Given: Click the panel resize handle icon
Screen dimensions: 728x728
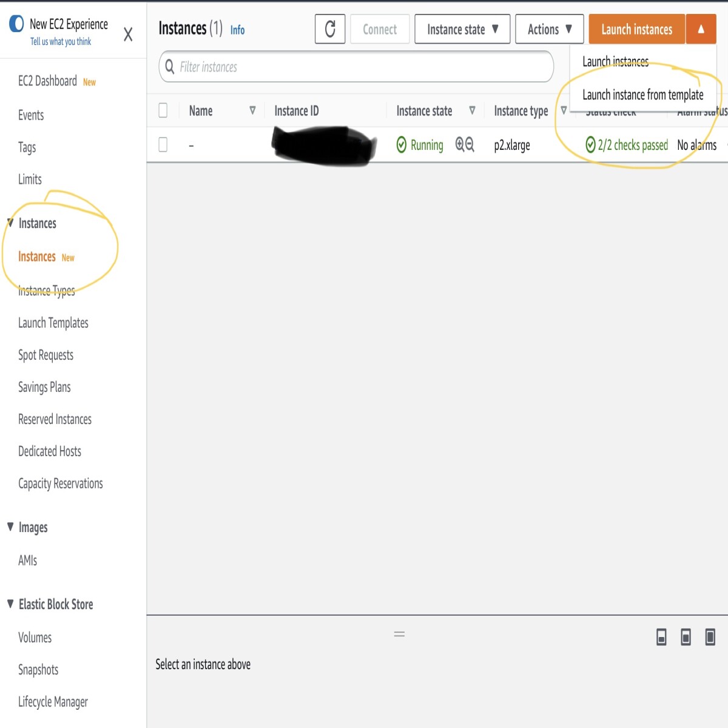Looking at the screenshot, I should [399, 634].
